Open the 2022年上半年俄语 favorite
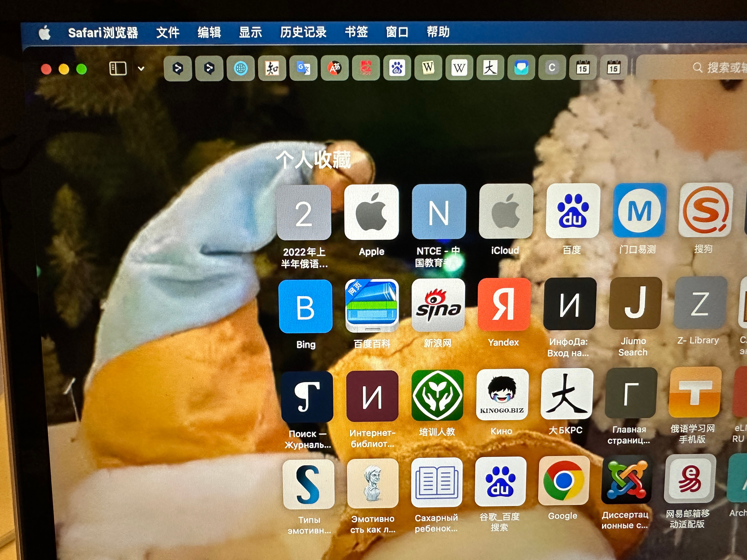The width and height of the screenshot is (747, 560). [x=304, y=213]
